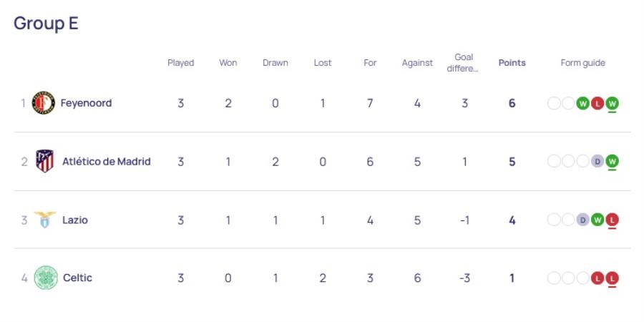Open the Lazio team link
This screenshot has height=322, width=644.
coord(75,220)
